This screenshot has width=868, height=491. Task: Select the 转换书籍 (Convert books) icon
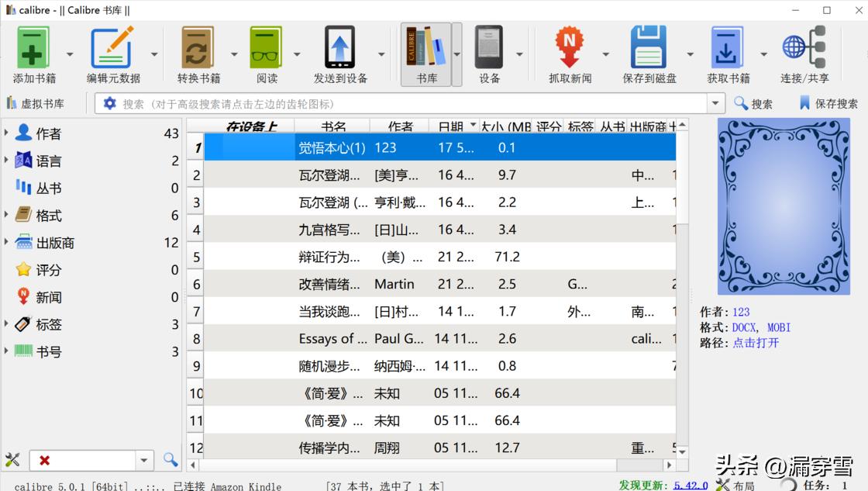pos(196,47)
